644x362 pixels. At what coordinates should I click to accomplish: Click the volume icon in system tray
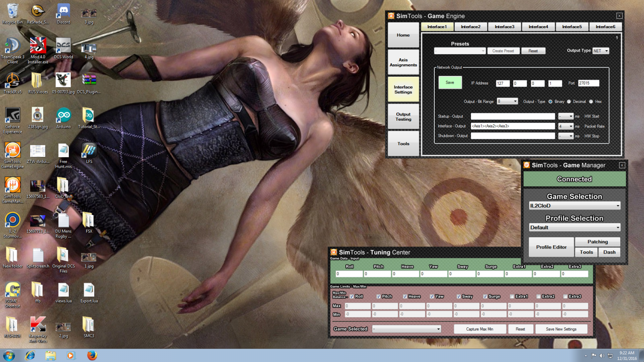pyautogui.click(x=602, y=356)
